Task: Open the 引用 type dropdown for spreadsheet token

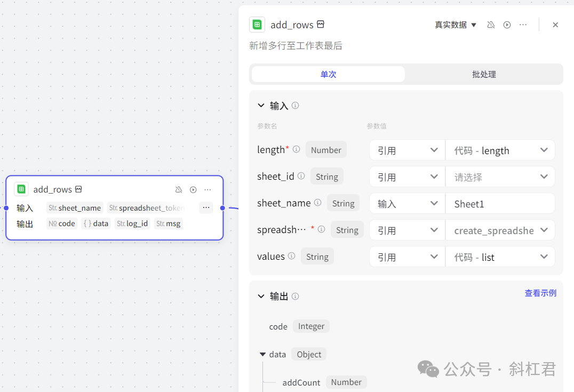Action: point(407,230)
